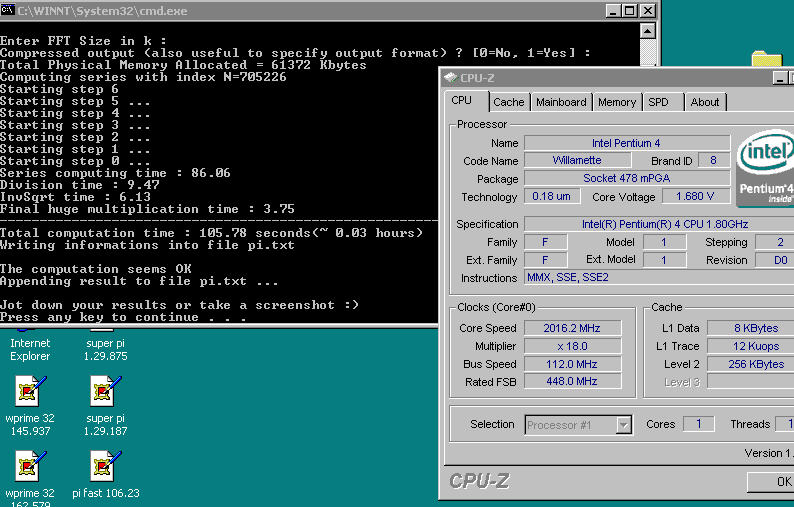Click the empty Level 3 cache field
Image resolution: width=794 pixels, height=507 pixels.
(x=751, y=381)
